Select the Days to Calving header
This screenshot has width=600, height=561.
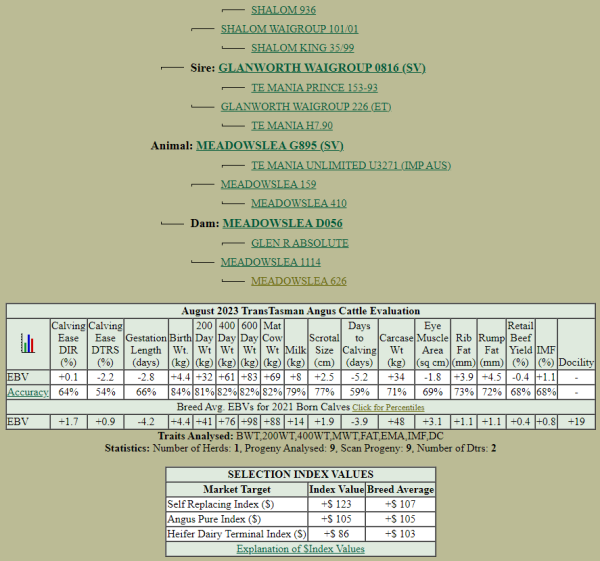coord(359,344)
